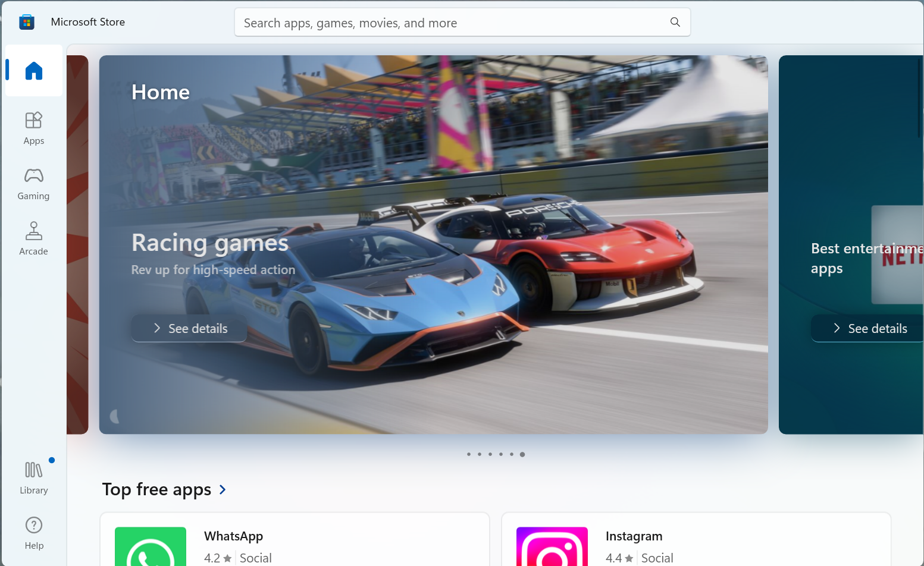Click the Instagram app icon
The height and width of the screenshot is (566, 924).
pyautogui.click(x=552, y=547)
